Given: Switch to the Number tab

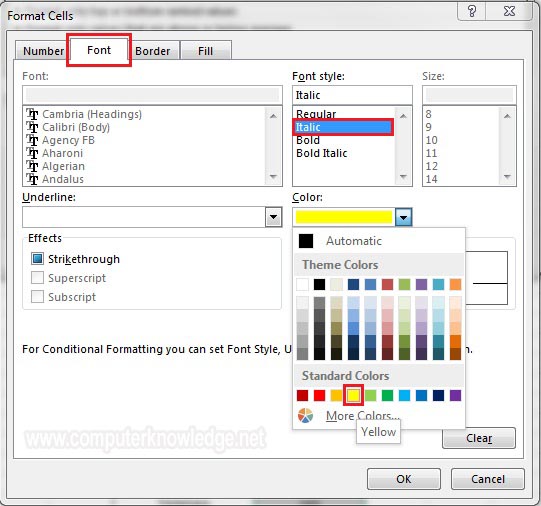Looking at the screenshot, I should pos(43,51).
